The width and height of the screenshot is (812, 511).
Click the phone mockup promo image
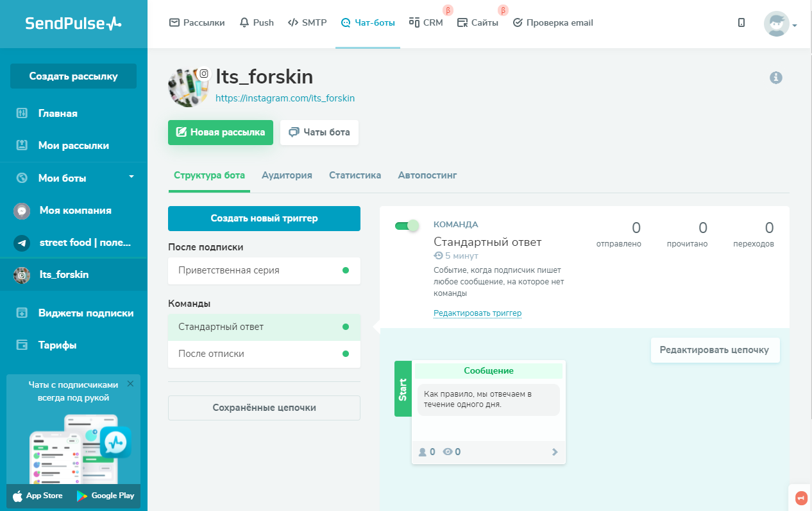coord(80,448)
